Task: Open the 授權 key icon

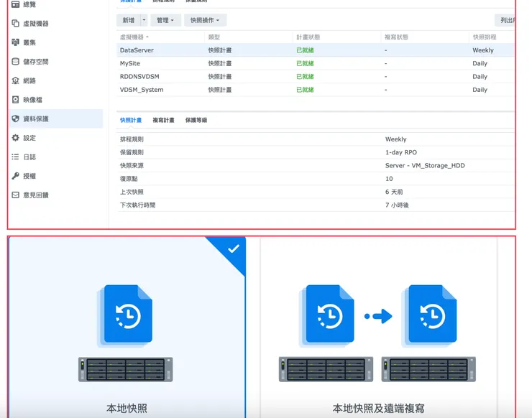Action: pyautogui.click(x=15, y=176)
